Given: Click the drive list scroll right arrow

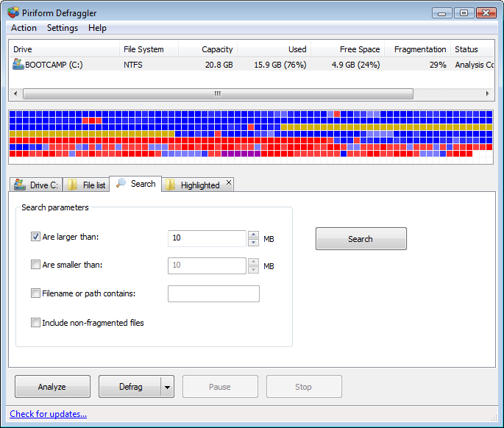Looking at the screenshot, I should (487, 94).
